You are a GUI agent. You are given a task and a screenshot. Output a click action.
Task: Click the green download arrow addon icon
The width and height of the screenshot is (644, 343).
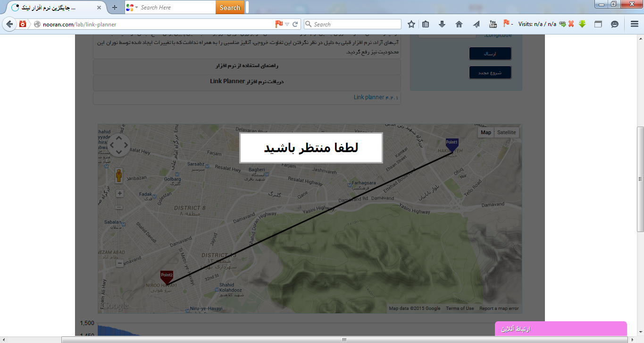click(x=582, y=24)
